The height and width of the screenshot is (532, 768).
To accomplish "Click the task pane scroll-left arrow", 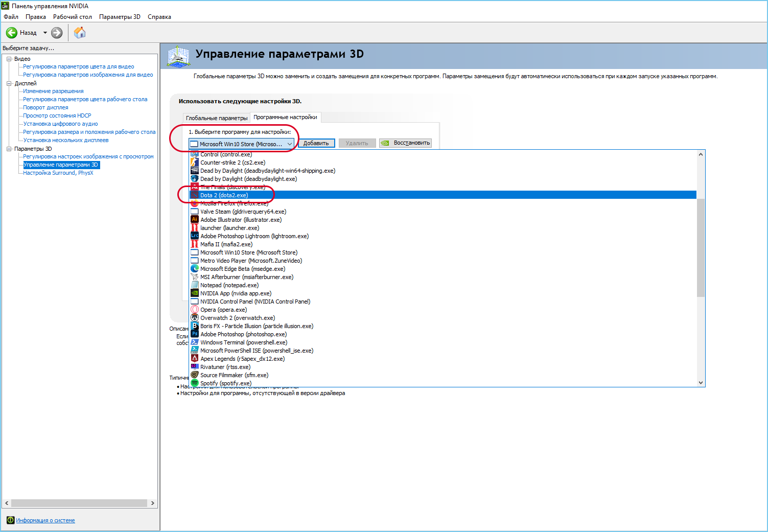I will [7, 503].
